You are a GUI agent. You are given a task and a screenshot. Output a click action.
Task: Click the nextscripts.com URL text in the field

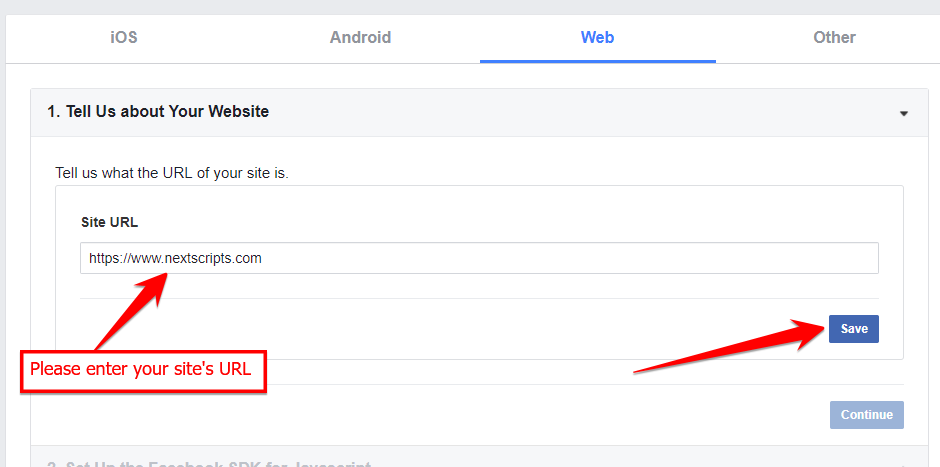tap(175, 258)
